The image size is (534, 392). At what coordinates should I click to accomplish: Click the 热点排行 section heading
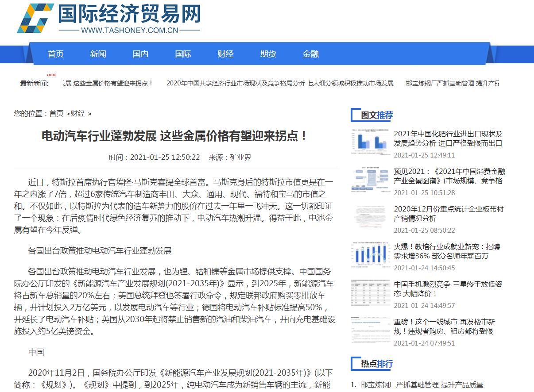click(x=377, y=364)
